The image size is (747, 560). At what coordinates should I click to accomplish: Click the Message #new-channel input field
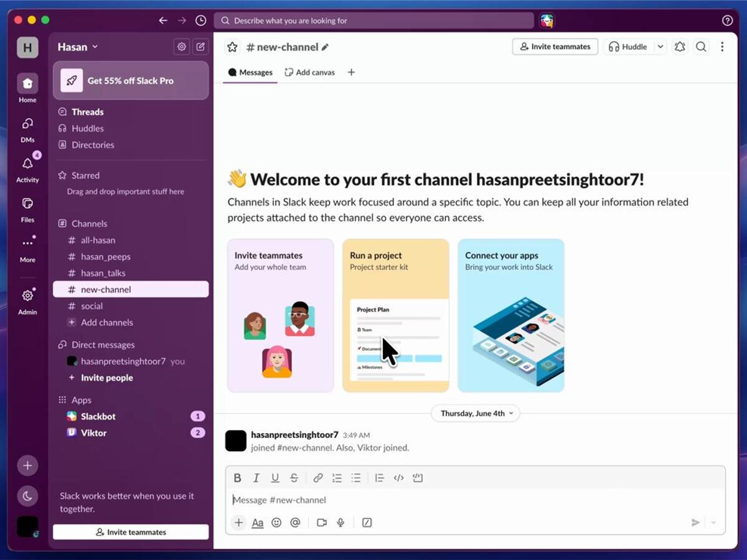(x=476, y=500)
